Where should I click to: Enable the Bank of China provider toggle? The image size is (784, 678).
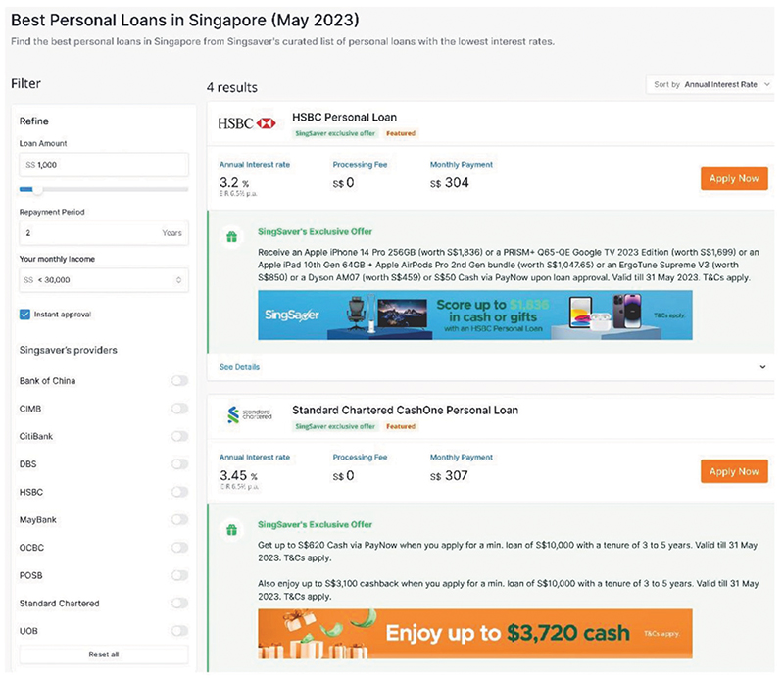click(x=179, y=381)
